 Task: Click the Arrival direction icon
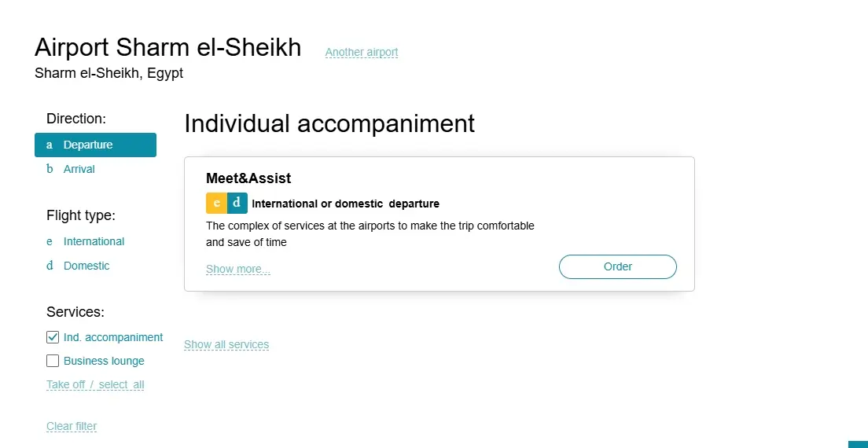tap(50, 169)
